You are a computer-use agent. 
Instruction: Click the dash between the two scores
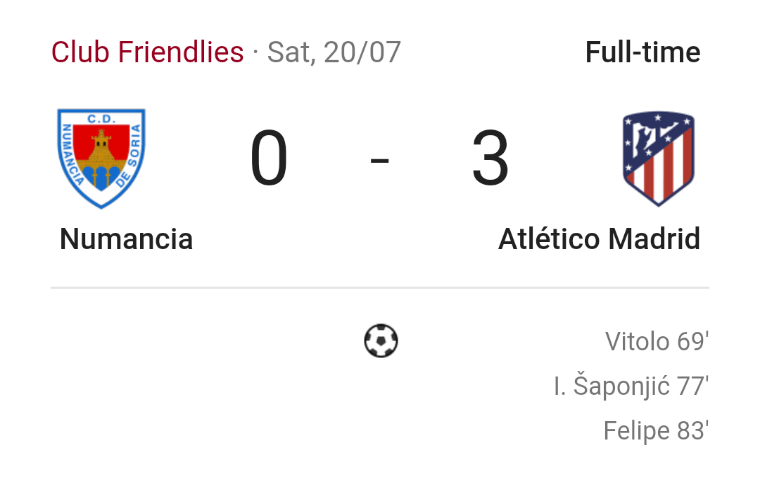380,160
